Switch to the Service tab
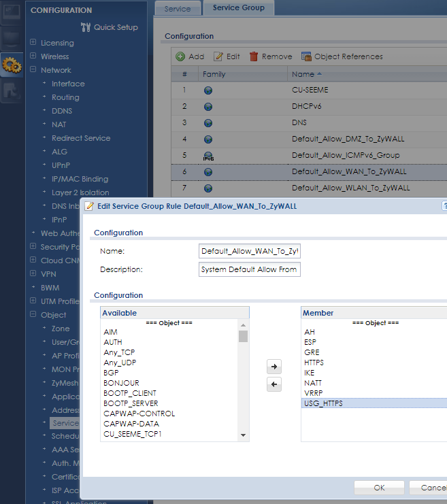 click(178, 8)
